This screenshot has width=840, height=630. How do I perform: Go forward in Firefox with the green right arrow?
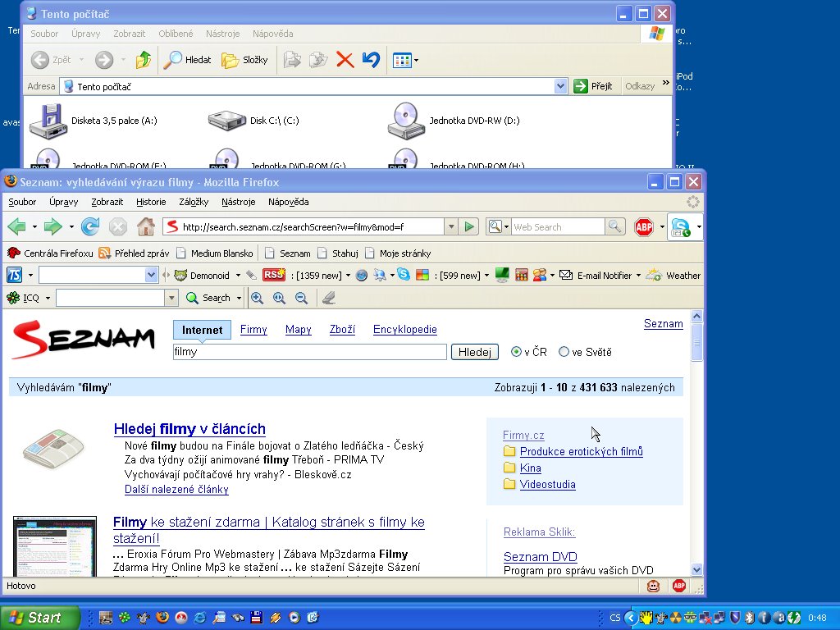(52, 226)
